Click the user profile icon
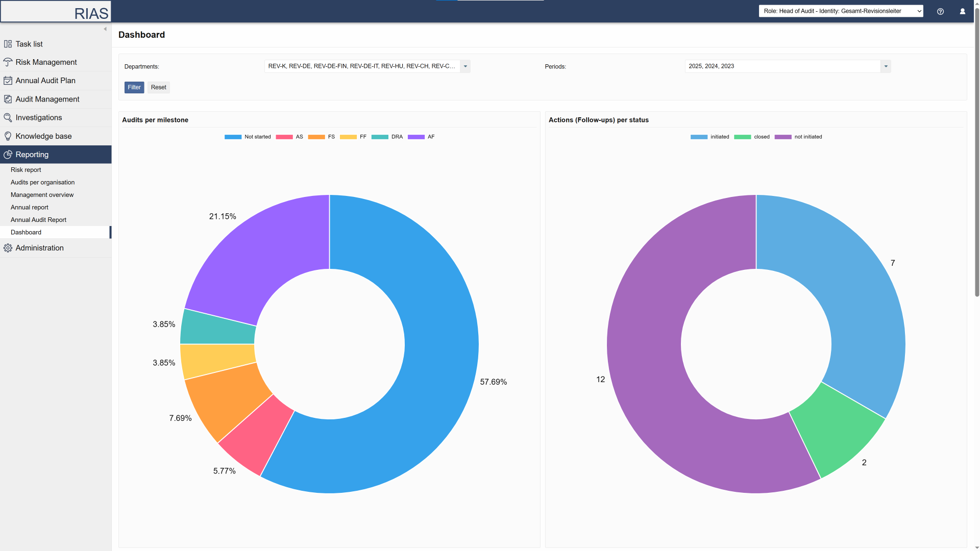The image size is (980, 551). (963, 11)
